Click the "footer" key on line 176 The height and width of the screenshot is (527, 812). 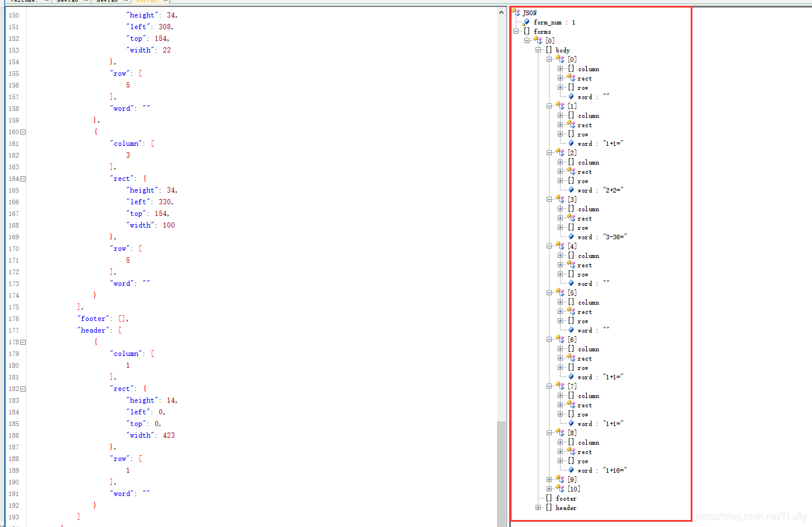coord(93,319)
